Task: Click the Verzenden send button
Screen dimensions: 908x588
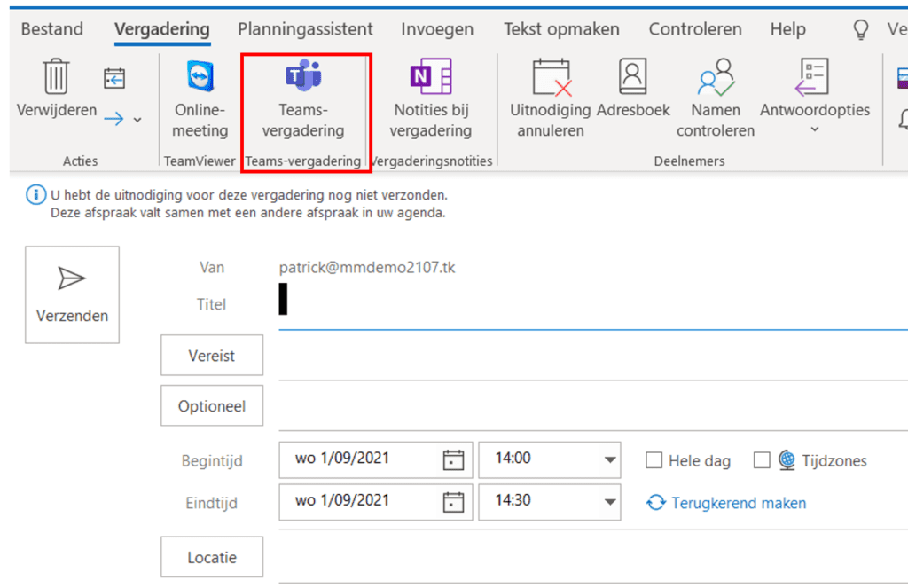Action: 73,294
